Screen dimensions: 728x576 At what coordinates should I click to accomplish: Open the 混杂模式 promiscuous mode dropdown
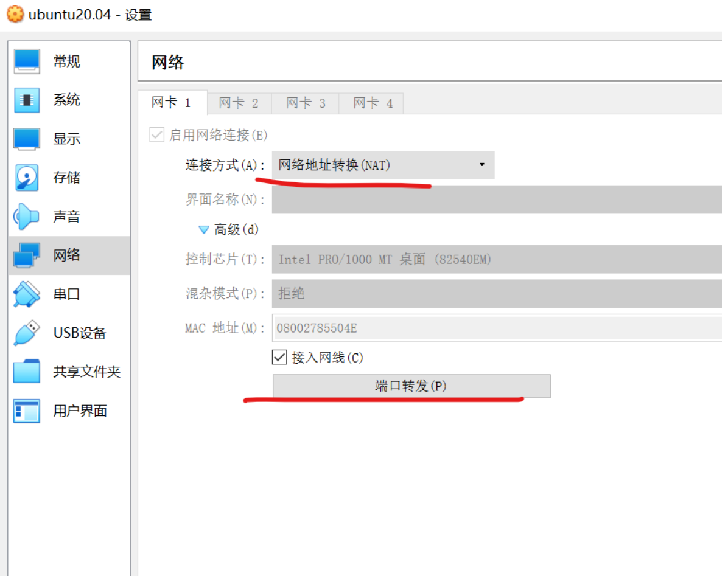pos(496,294)
